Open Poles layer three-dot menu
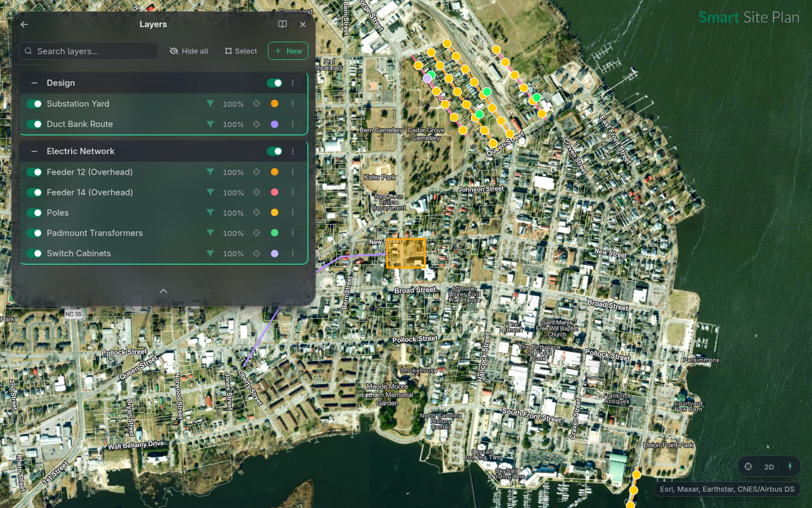Image resolution: width=812 pixels, height=508 pixels. (x=293, y=213)
